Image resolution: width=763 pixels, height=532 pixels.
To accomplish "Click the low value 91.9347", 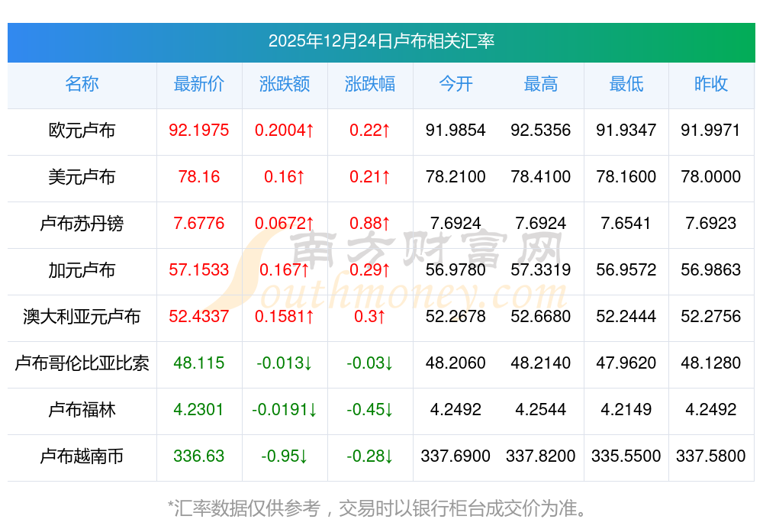I will [626, 130].
